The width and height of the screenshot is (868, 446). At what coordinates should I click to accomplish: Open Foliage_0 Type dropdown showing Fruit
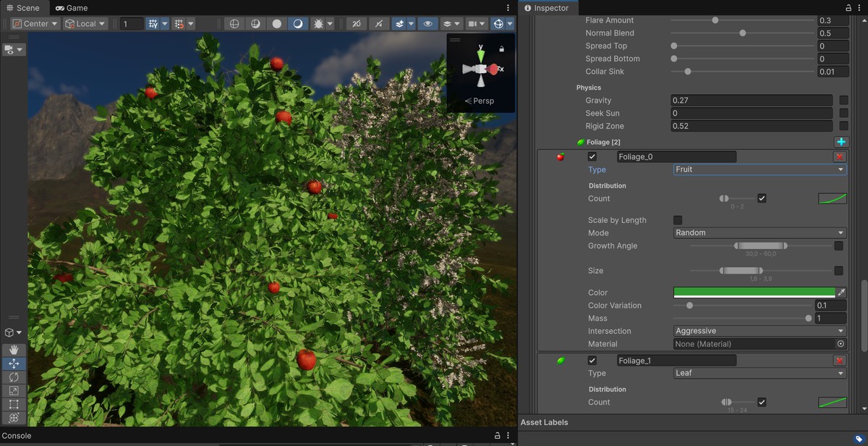[x=759, y=169]
